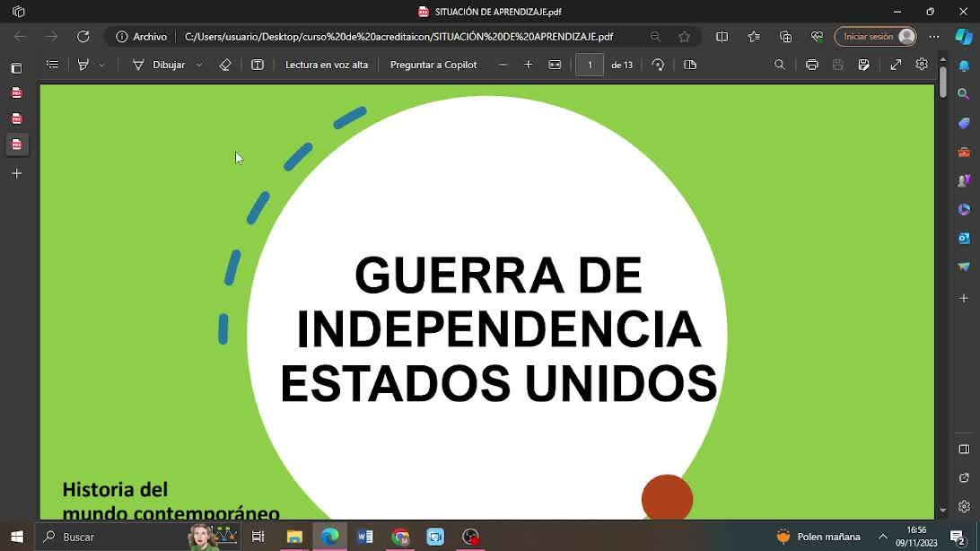Viewport: 980px width, 551px height.
Task: Open the notification center
Action: (958, 537)
